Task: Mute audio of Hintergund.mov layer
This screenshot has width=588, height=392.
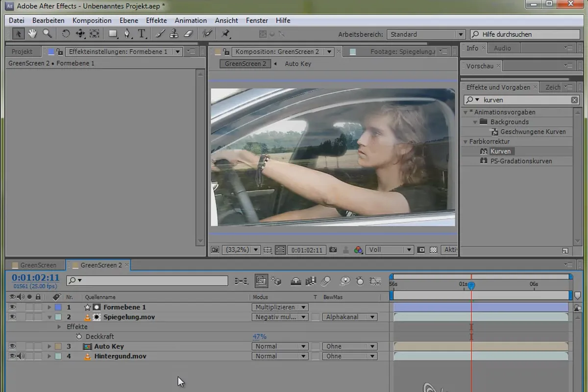Action: [x=20, y=356]
